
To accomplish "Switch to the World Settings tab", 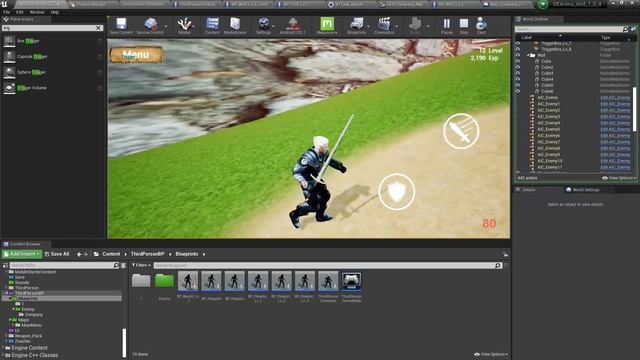I will click(x=582, y=190).
